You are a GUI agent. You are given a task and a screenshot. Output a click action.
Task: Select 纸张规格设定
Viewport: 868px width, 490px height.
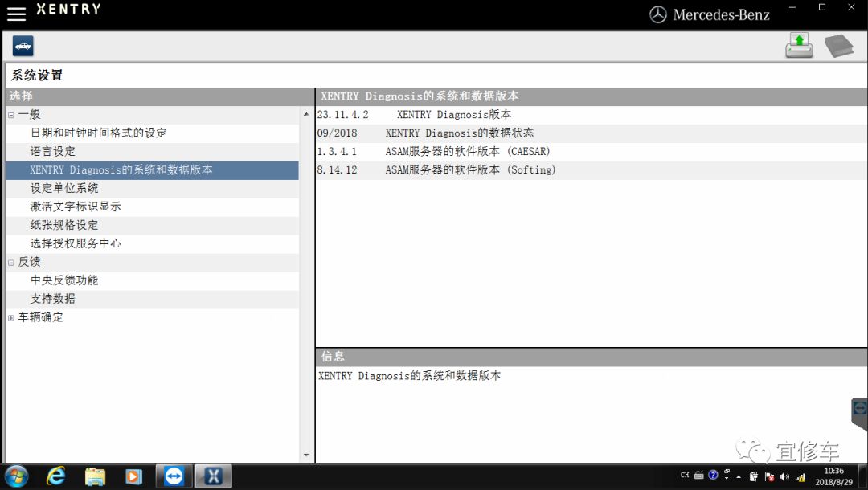pos(64,225)
